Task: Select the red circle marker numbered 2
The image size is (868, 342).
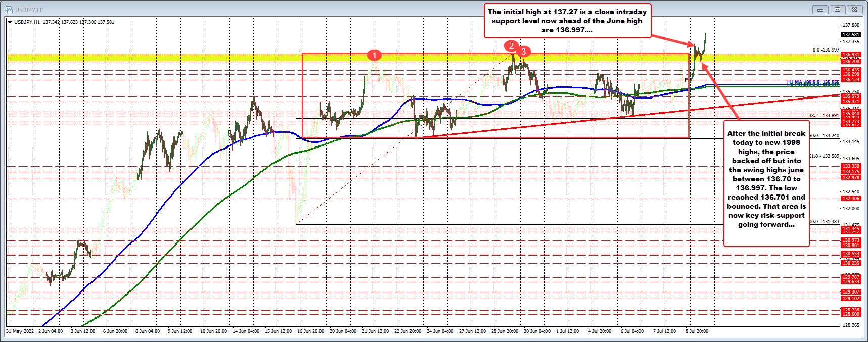Action: coord(512,46)
